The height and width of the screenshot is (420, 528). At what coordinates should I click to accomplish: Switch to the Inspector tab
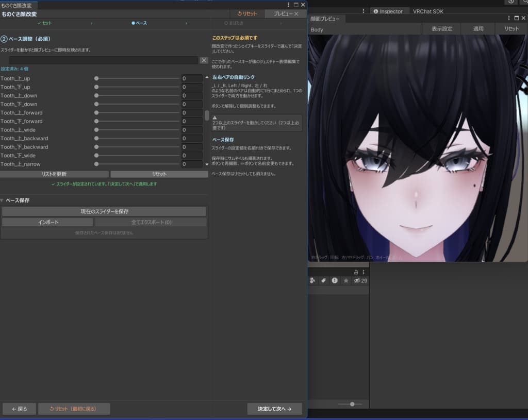388,11
